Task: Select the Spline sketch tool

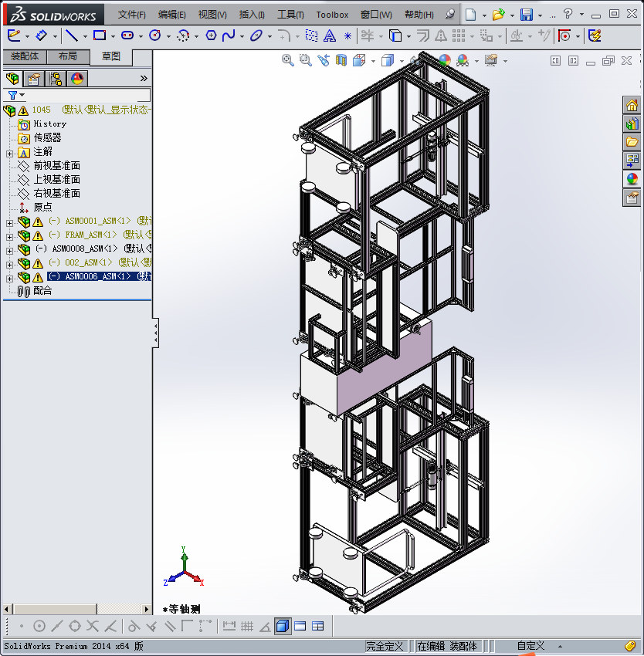Action: point(229,36)
